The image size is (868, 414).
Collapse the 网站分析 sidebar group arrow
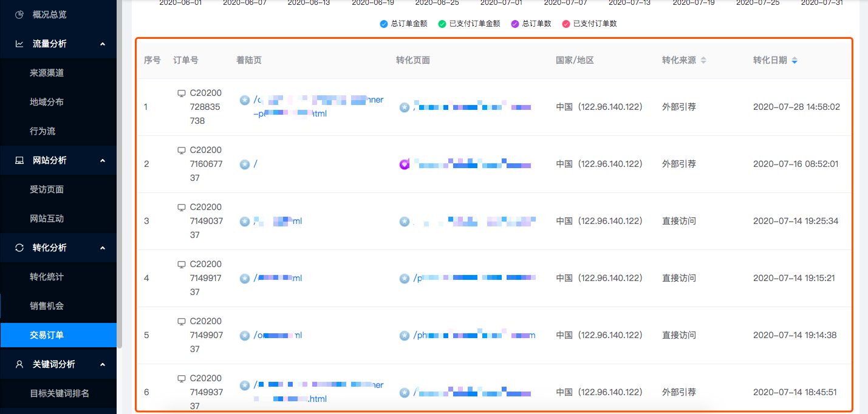(103, 160)
